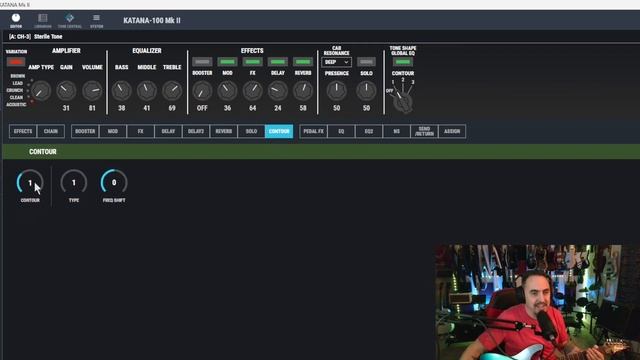This screenshot has height=360, width=640.
Task: Switch to the Delay tab
Action: coord(168,131)
